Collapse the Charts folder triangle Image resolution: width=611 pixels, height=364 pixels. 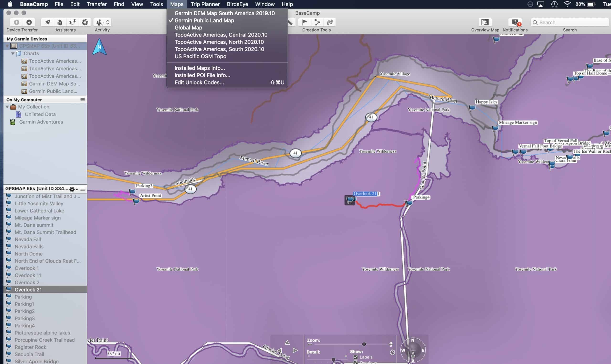[13, 53]
